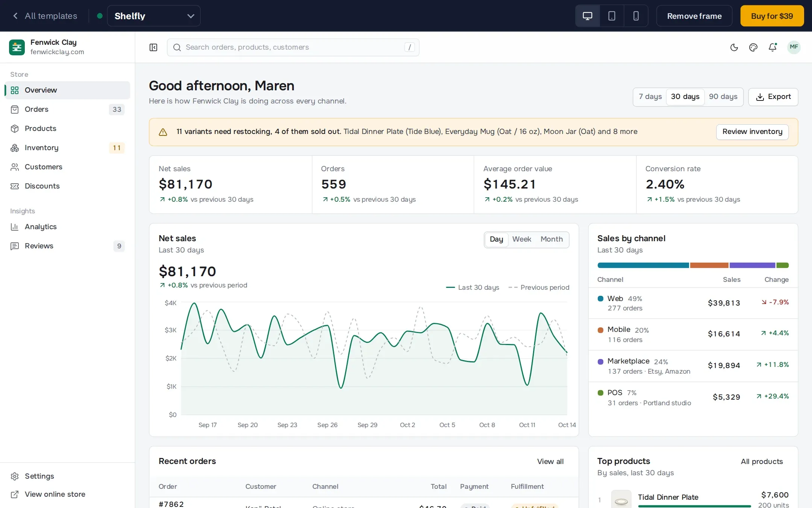Image resolution: width=812 pixels, height=508 pixels.
Task: Click the Mobile channel row
Action: coord(693,335)
